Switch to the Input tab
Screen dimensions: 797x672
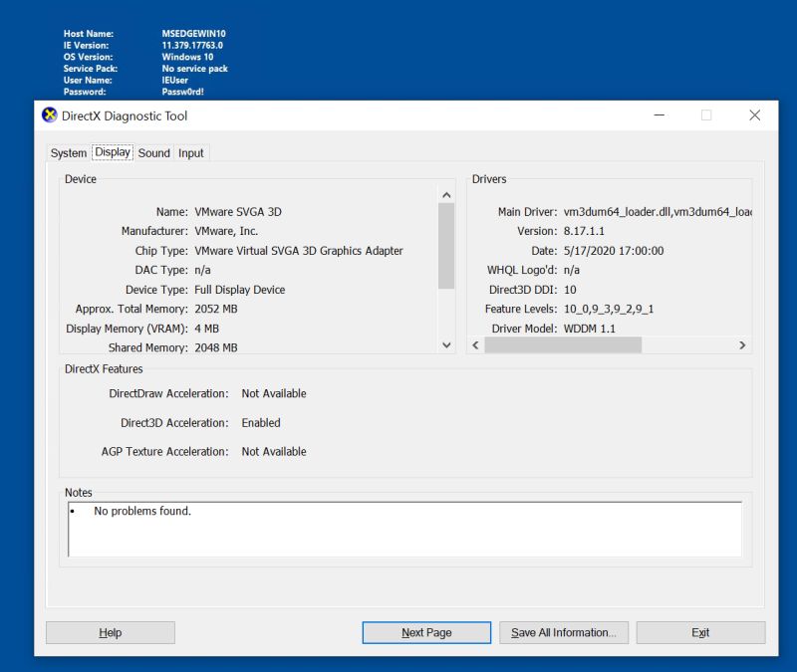coord(190,152)
